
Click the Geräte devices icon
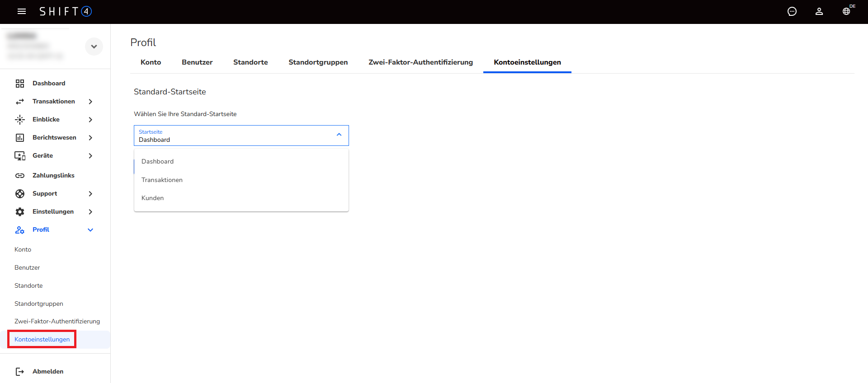[x=20, y=156]
